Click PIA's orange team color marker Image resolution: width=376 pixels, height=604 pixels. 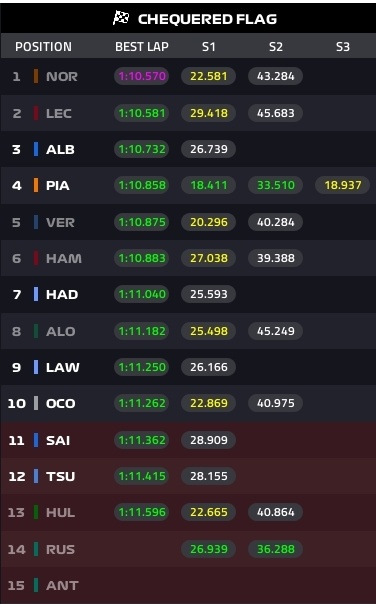click(x=36, y=185)
